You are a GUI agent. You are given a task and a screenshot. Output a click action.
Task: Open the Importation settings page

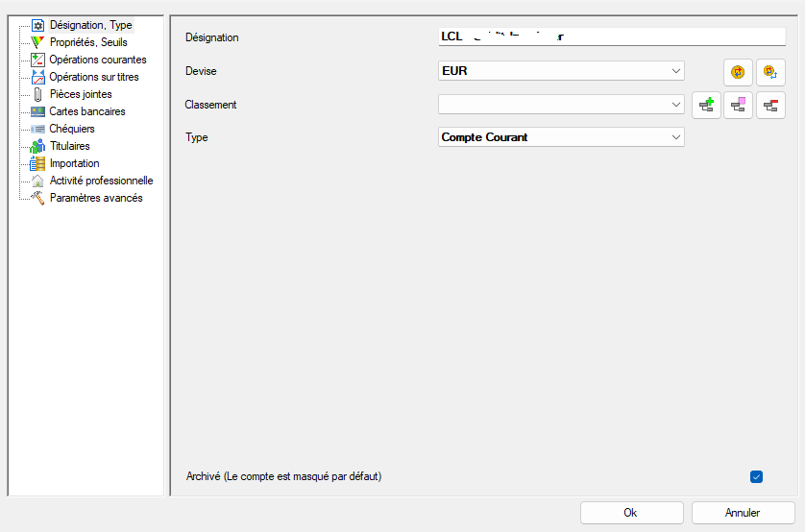(74, 163)
